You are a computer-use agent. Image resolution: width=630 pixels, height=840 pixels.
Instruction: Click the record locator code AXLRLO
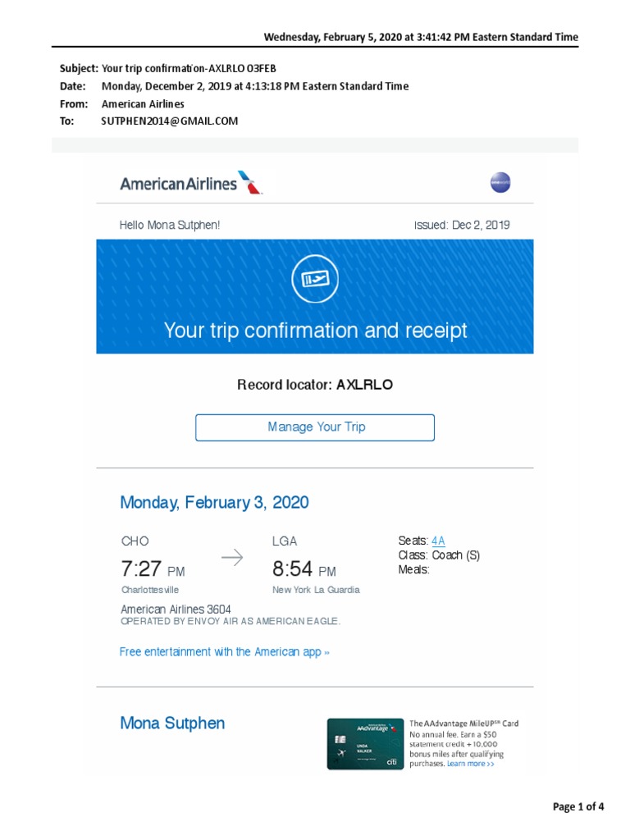click(364, 384)
